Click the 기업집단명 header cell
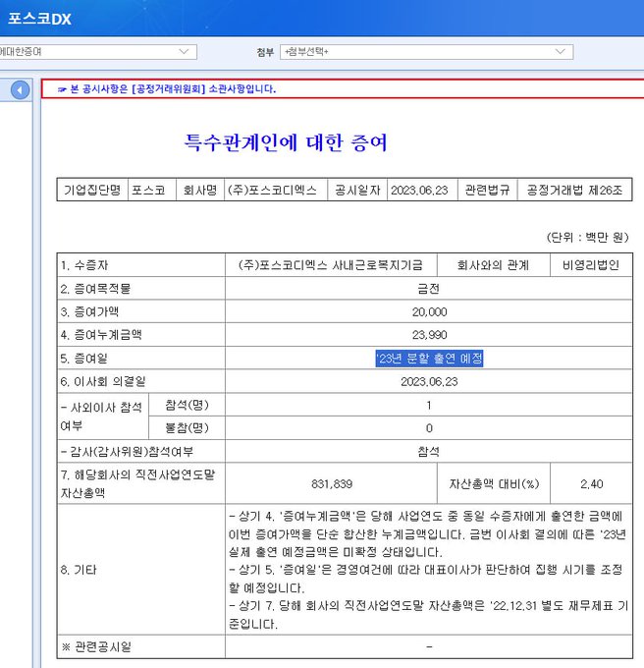 [x=92, y=190]
